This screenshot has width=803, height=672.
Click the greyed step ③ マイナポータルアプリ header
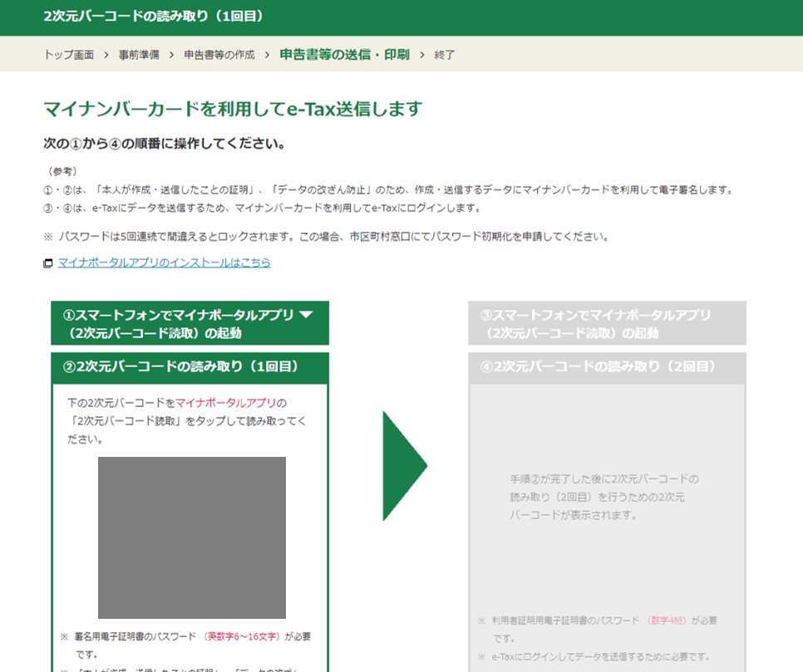[607, 323]
